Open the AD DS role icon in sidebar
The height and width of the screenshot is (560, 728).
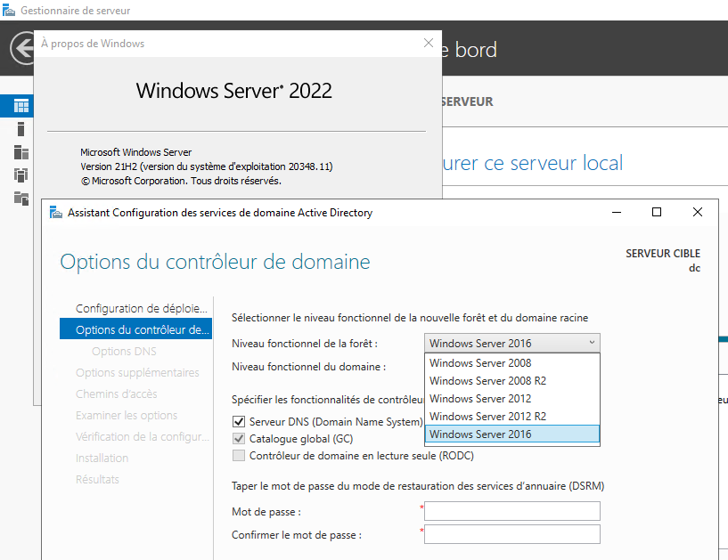pyautogui.click(x=20, y=174)
